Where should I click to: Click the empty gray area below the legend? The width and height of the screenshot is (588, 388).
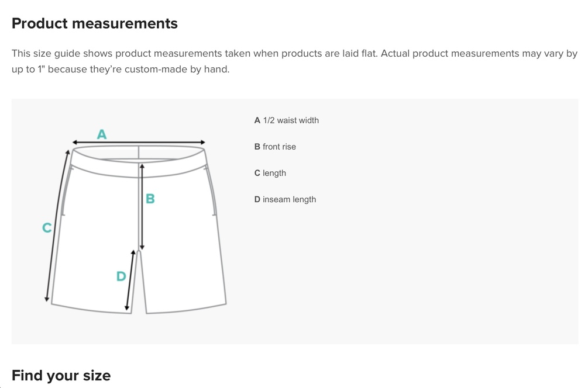point(410,280)
